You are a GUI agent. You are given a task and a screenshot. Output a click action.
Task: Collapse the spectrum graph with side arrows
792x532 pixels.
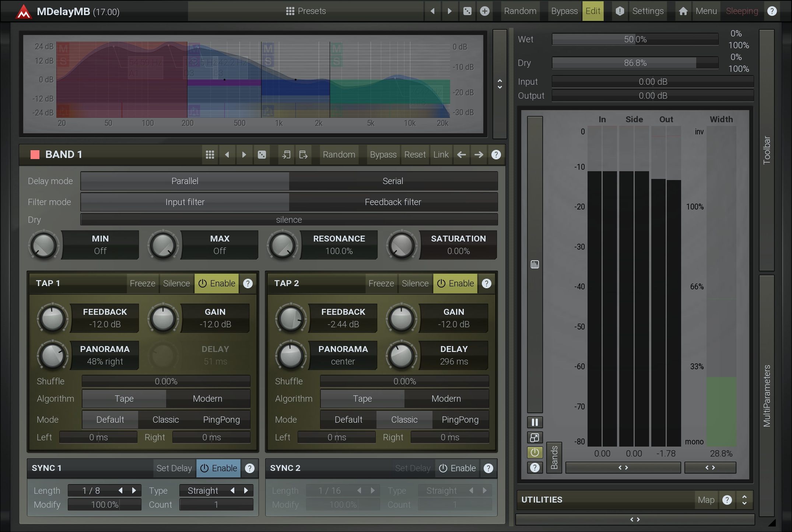500,84
